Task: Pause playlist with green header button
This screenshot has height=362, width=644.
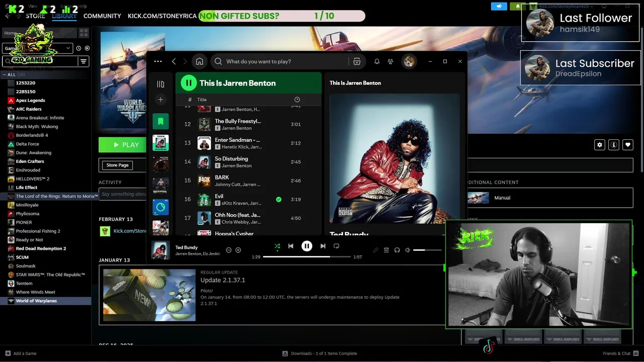Action: 189,83
